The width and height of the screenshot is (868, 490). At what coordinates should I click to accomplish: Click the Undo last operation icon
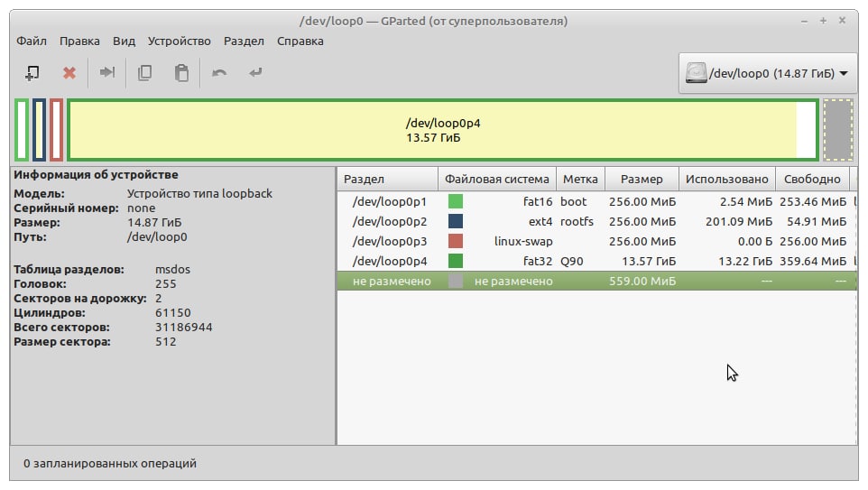pyautogui.click(x=219, y=72)
